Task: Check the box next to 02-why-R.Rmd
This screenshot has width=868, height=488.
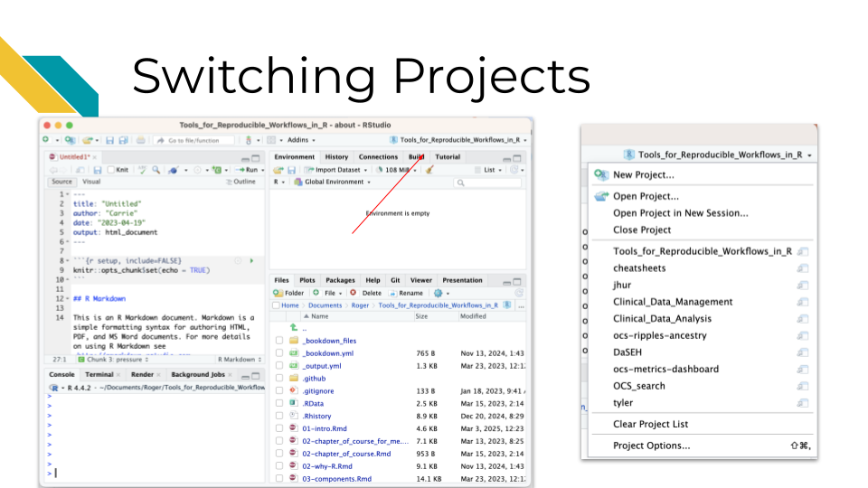Action: pos(279,466)
